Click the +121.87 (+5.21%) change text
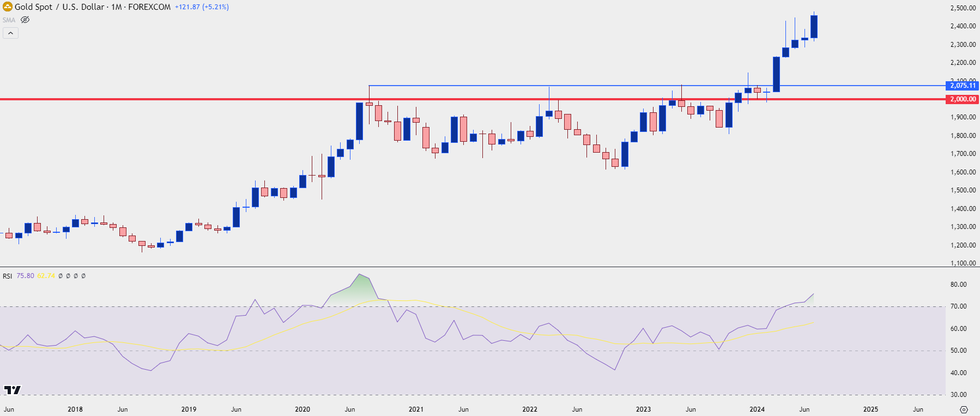The height and width of the screenshot is (416, 980). click(x=202, y=7)
